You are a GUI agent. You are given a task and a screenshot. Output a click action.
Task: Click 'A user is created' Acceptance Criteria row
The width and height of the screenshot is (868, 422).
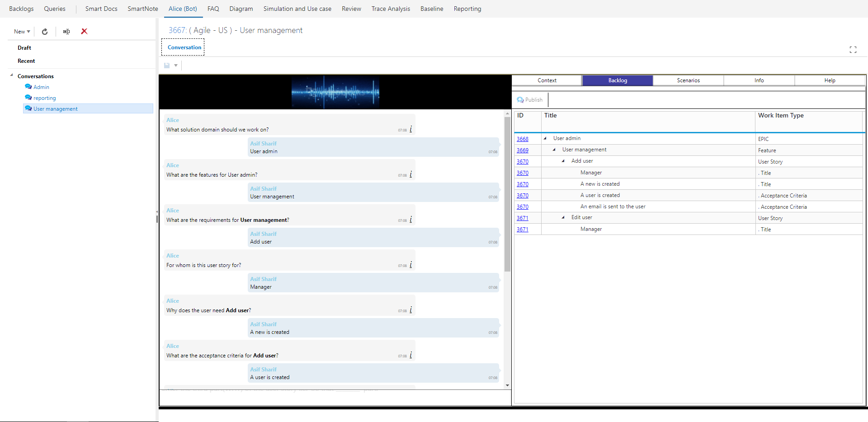pyautogui.click(x=689, y=195)
